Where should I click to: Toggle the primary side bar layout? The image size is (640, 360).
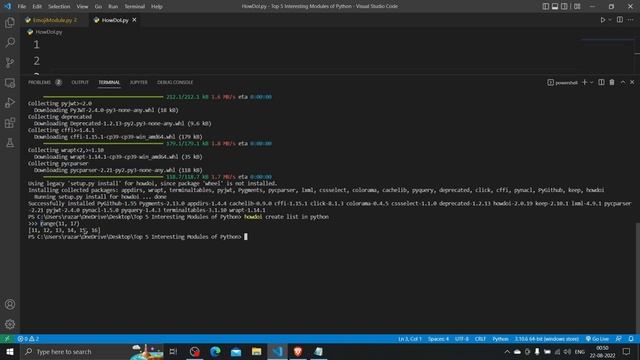point(546,6)
